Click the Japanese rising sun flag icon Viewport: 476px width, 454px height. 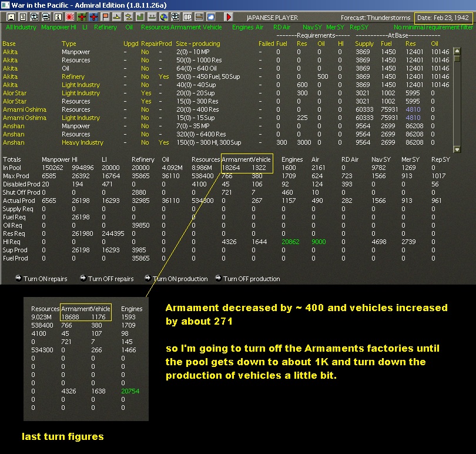70,17
